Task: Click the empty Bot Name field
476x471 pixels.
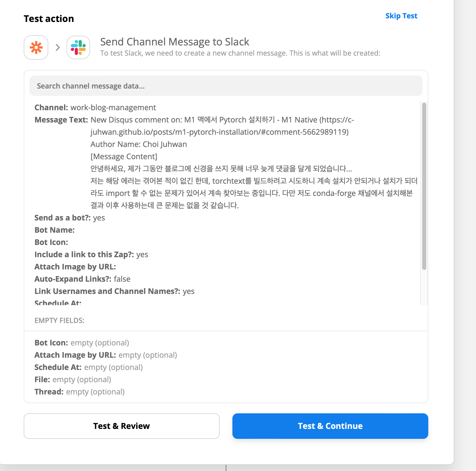Action: click(55, 230)
